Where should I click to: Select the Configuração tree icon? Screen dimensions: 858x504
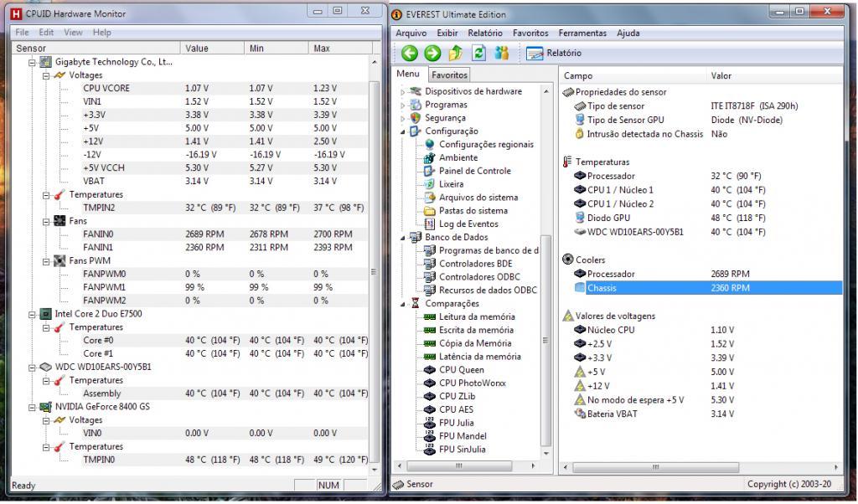[x=416, y=131]
